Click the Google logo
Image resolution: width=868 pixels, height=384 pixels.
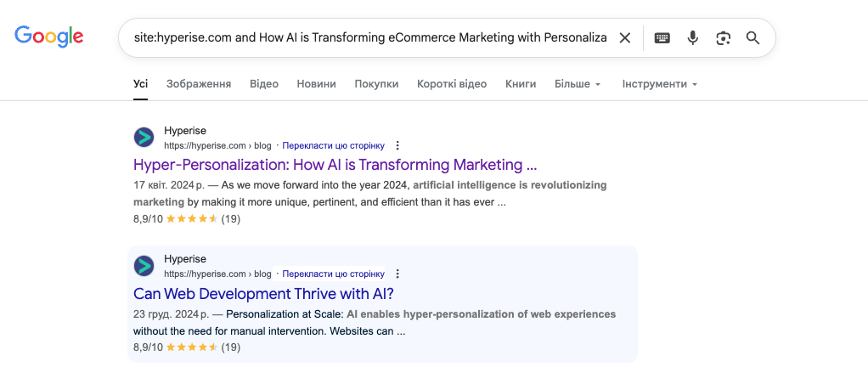coord(49,37)
